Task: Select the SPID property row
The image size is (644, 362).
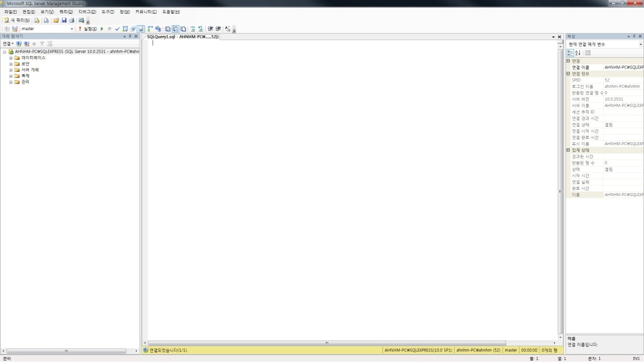Action: click(608, 80)
